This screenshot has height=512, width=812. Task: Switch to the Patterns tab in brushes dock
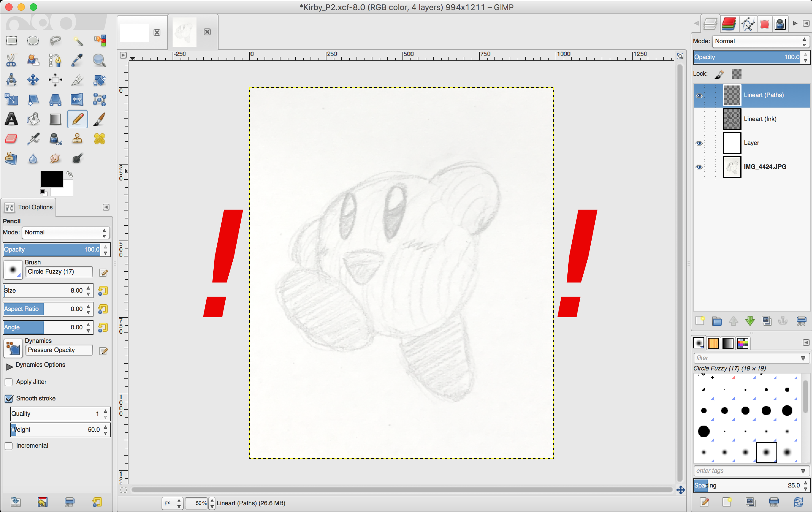tap(713, 343)
